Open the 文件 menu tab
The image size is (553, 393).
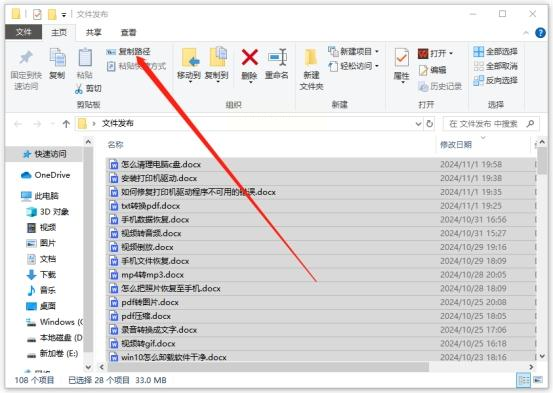click(24, 32)
